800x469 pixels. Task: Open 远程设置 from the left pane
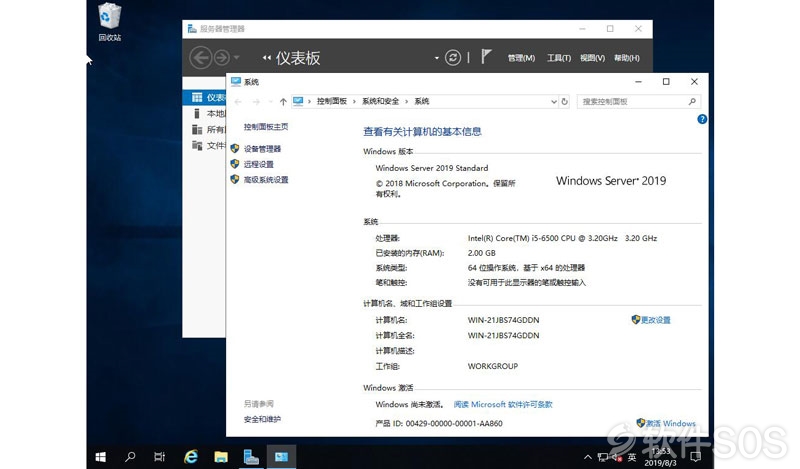point(259,164)
